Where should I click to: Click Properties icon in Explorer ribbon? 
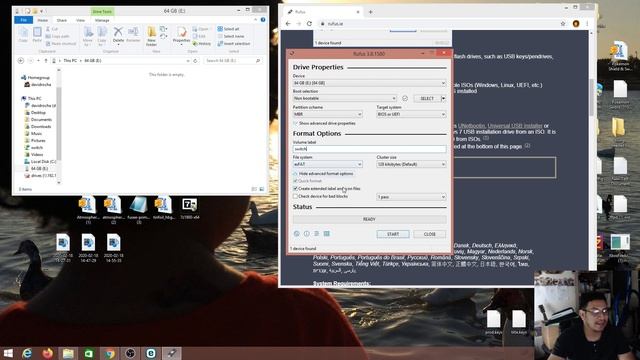pos(181,35)
